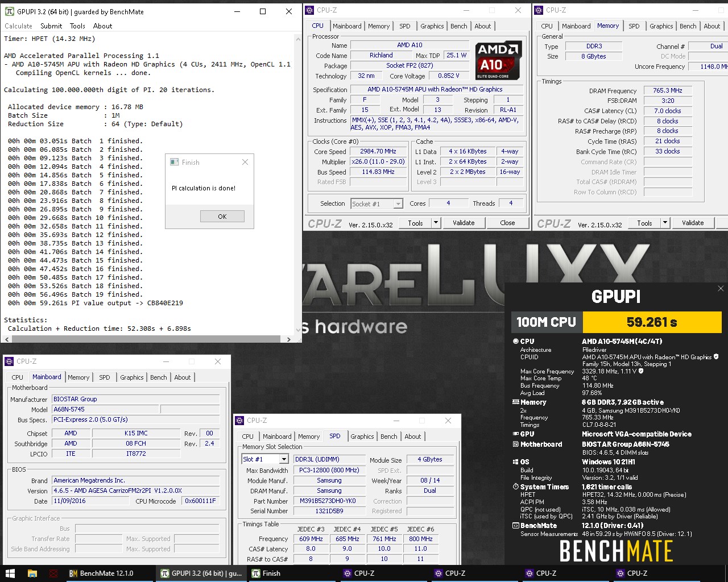
Task: Maximize the GPUPI window
Action: (263, 11)
